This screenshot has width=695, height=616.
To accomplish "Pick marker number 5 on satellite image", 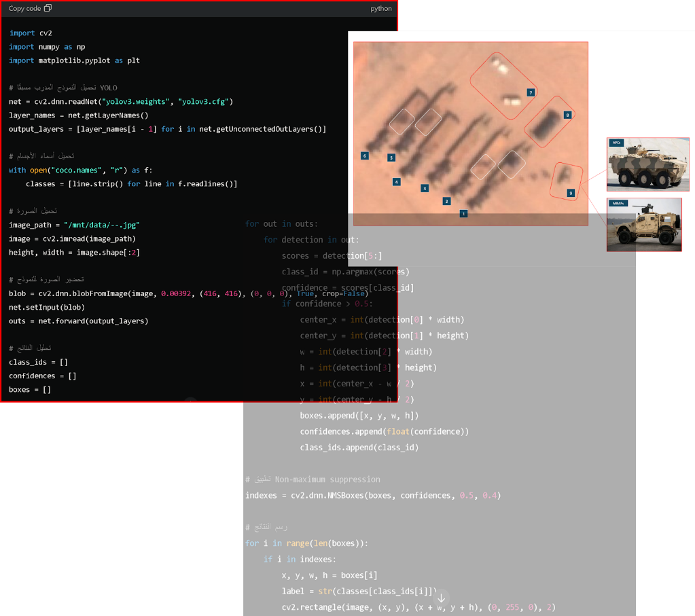I will point(391,158).
